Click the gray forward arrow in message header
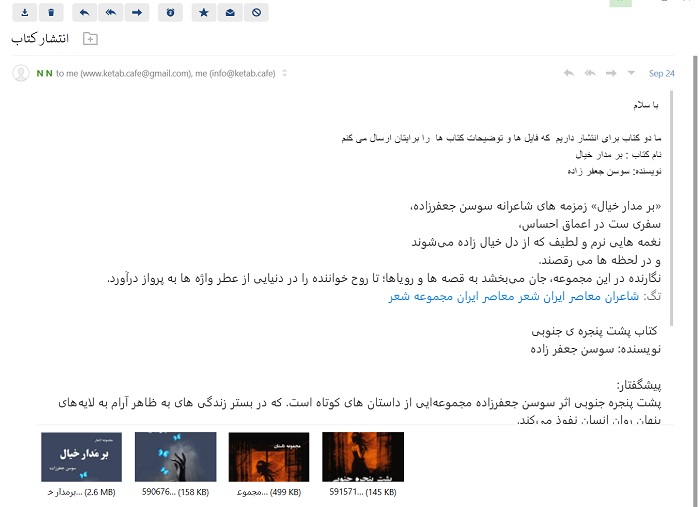Image resolution: width=700 pixels, height=507 pixels. [611, 73]
